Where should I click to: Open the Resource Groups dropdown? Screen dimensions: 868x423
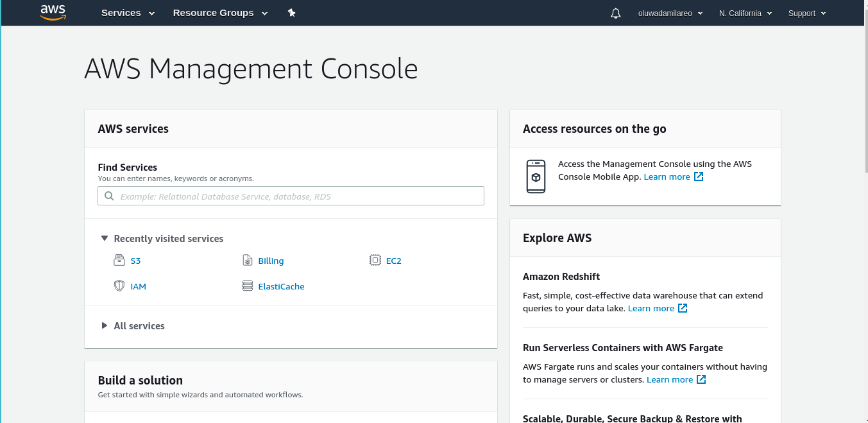coord(220,13)
